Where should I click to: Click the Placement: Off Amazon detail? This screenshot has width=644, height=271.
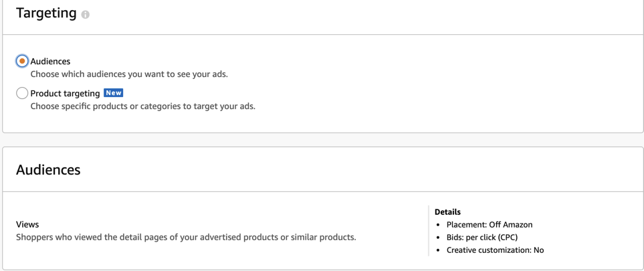490,225
